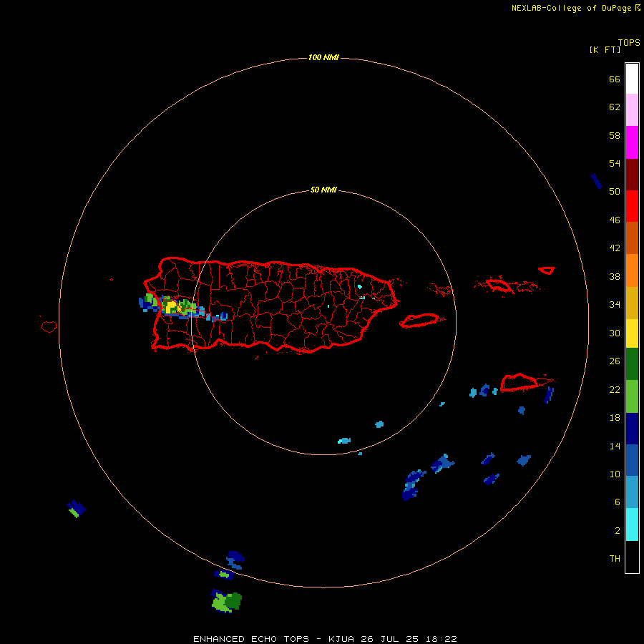Click the light blue legend swatch
Viewport: 644px width, 644px height.
click(632, 492)
